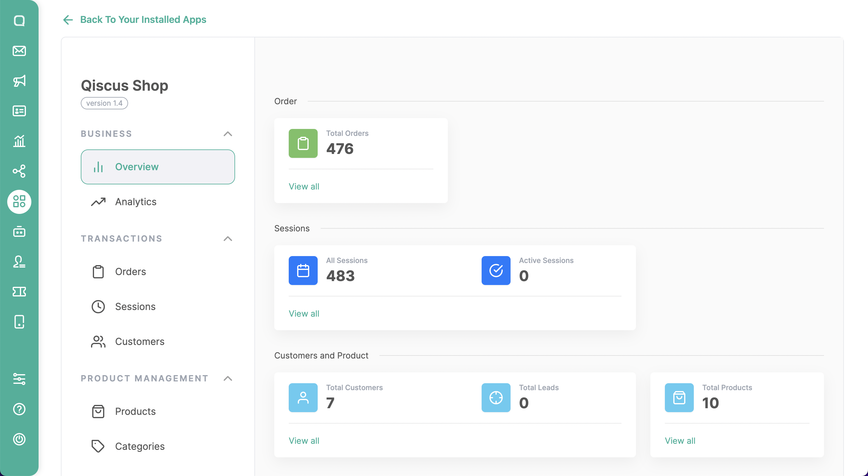Viewport: 868px width, 476px height.
Task: Collapse the Business section chevron
Action: (228, 134)
